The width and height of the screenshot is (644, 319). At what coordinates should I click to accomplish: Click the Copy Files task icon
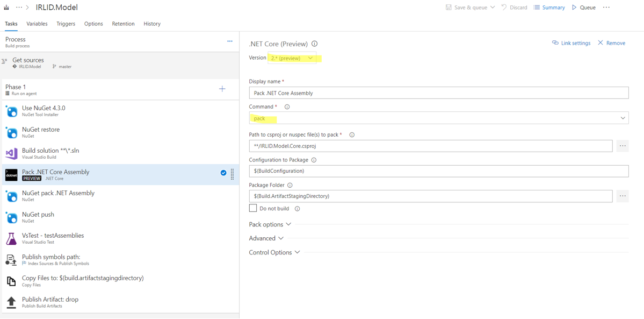11,281
